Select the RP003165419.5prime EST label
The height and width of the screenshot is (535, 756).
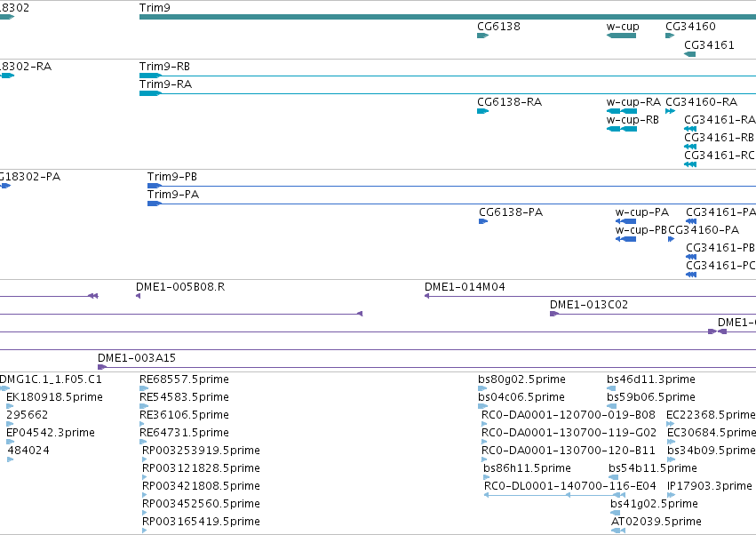point(201,522)
